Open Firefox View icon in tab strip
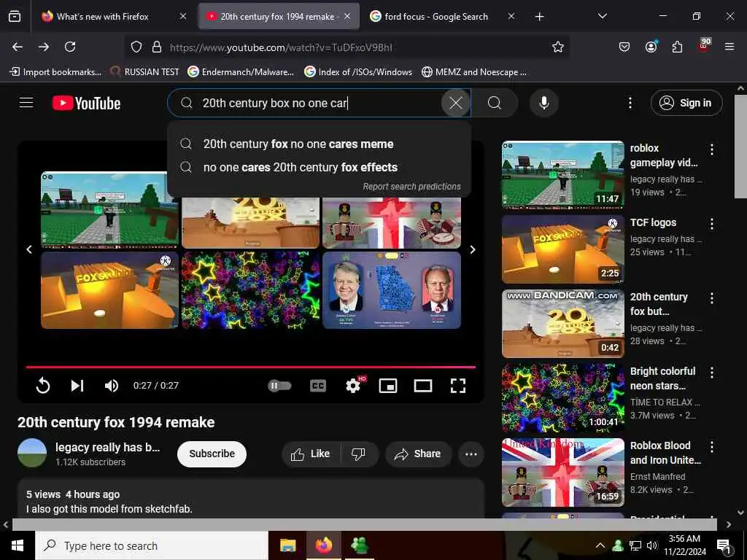This screenshot has height=560, width=747. pos(15,16)
